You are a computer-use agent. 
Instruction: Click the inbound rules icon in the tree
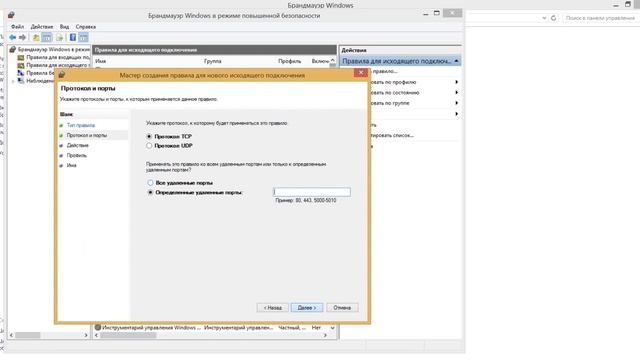pos(21,58)
